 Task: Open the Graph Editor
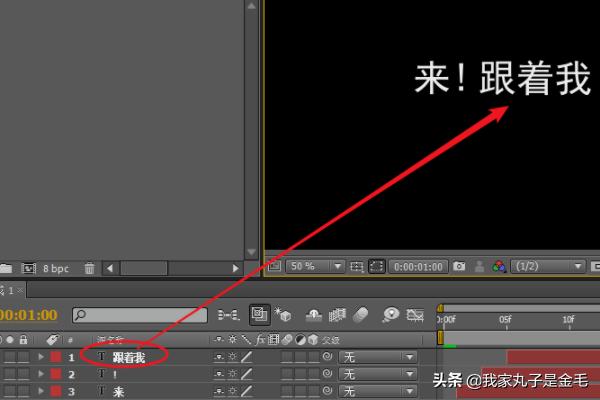coord(415,315)
